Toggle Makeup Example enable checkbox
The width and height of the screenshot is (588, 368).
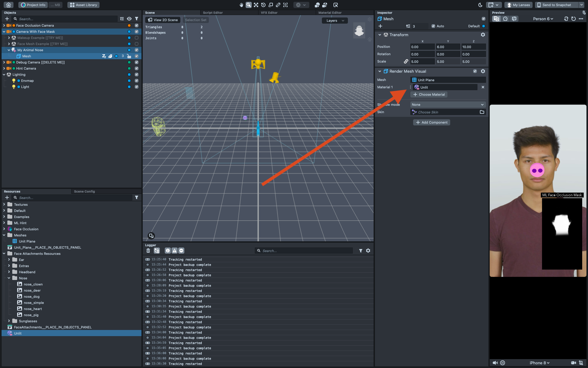[137, 38]
